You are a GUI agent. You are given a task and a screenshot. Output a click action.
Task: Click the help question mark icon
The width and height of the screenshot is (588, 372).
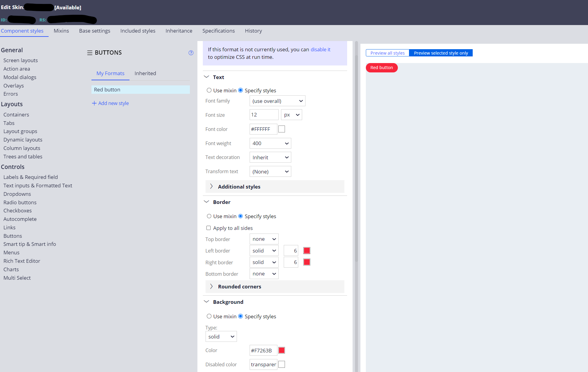coord(191,53)
